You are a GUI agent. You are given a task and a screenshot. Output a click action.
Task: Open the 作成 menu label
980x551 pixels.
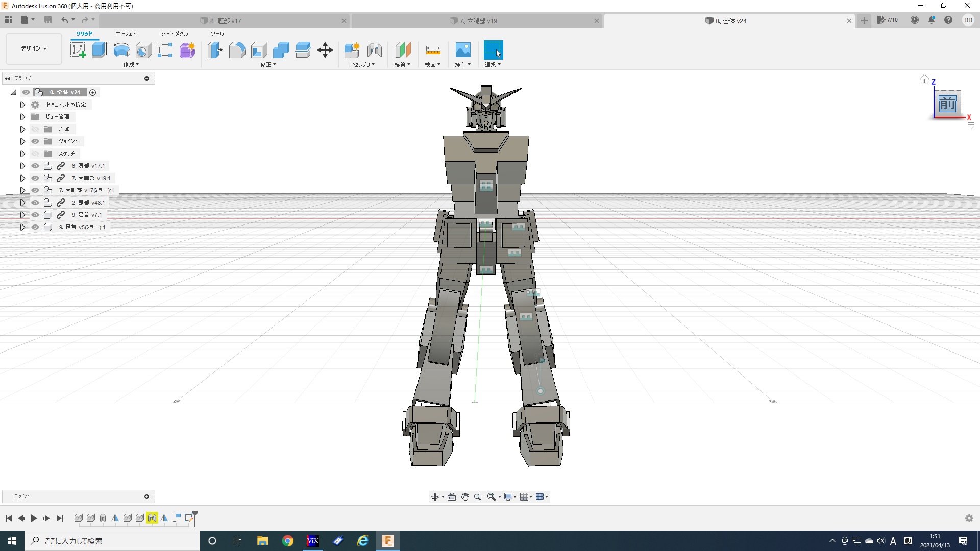click(131, 65)
